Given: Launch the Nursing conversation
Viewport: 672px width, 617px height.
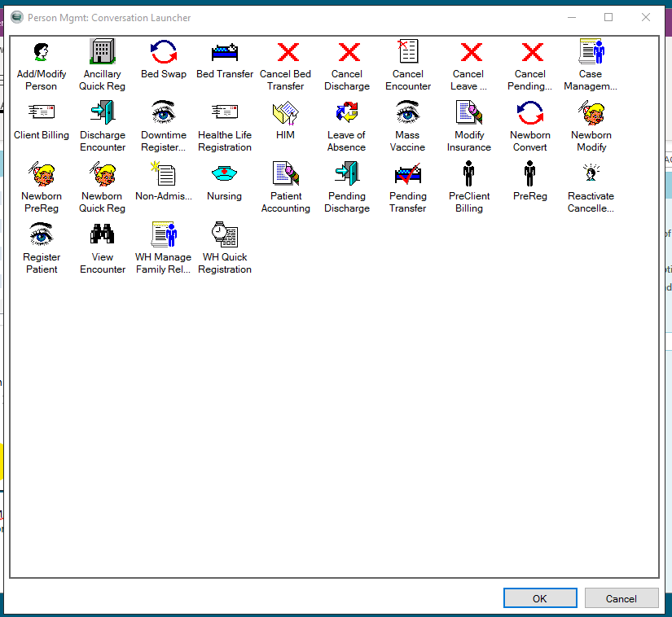Looking at the screenshot, I should tap(225, 174).
